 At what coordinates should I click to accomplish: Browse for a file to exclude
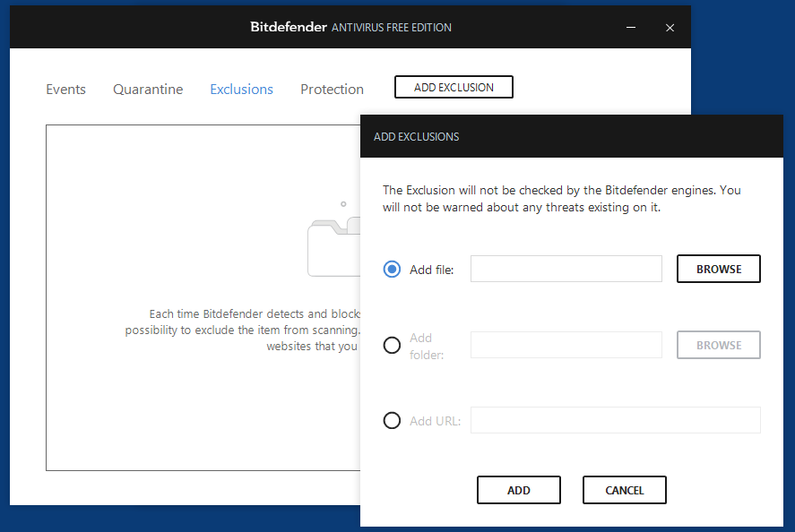tap(719, 269)
